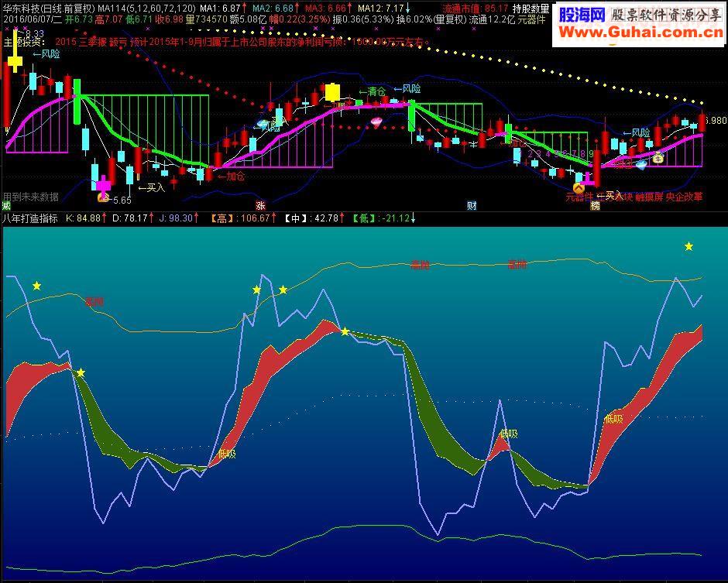The height and width of the screenshot is (583, 728).
Task: Click the white ←买入 label near 5.65
Action: (151, 187)
